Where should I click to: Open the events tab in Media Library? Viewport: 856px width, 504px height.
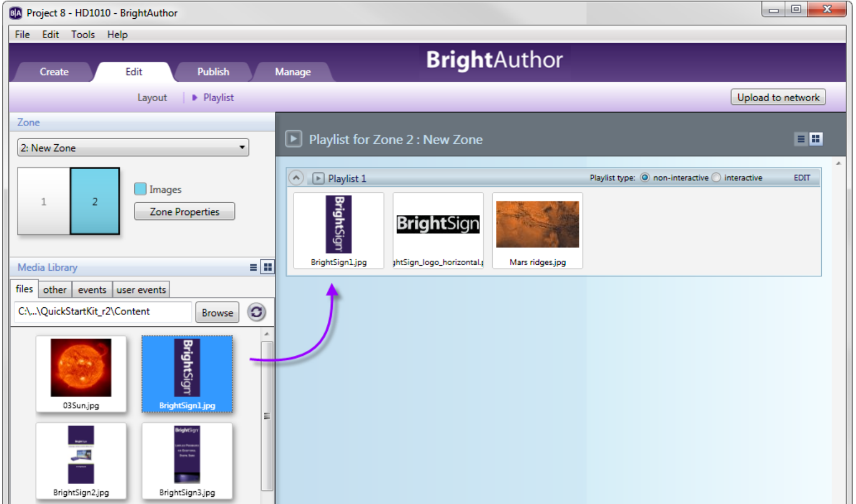92,290
